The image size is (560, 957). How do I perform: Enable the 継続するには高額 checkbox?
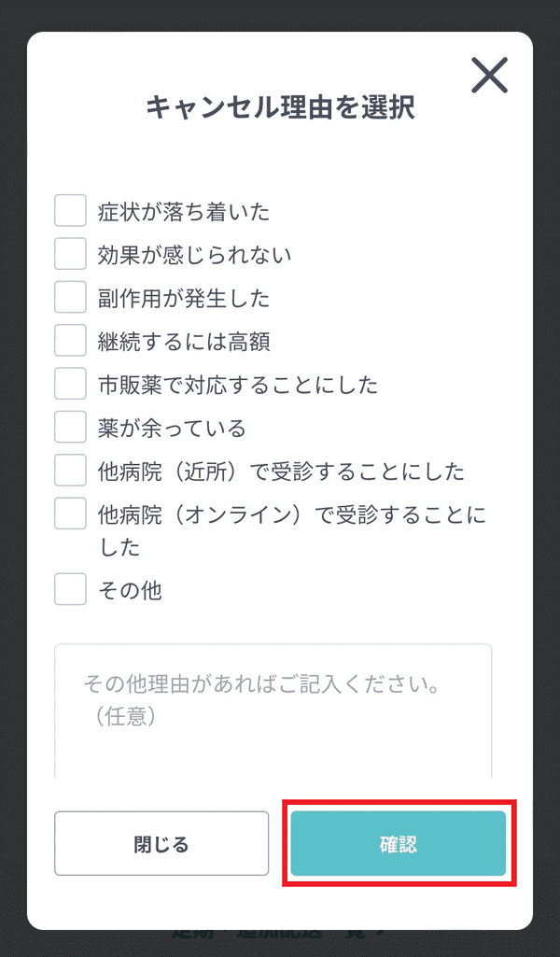[70, 340]
